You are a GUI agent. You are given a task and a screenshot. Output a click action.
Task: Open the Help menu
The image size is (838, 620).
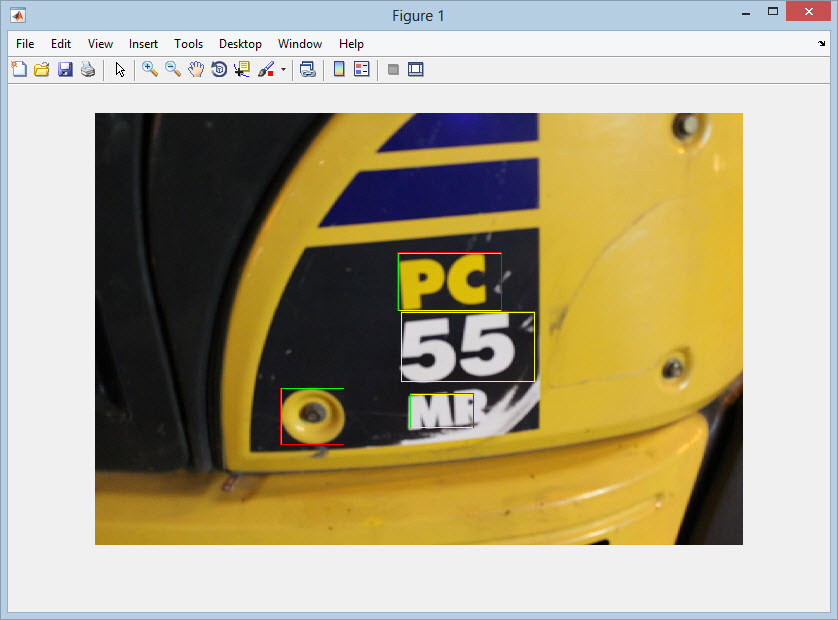click(351, 44)
